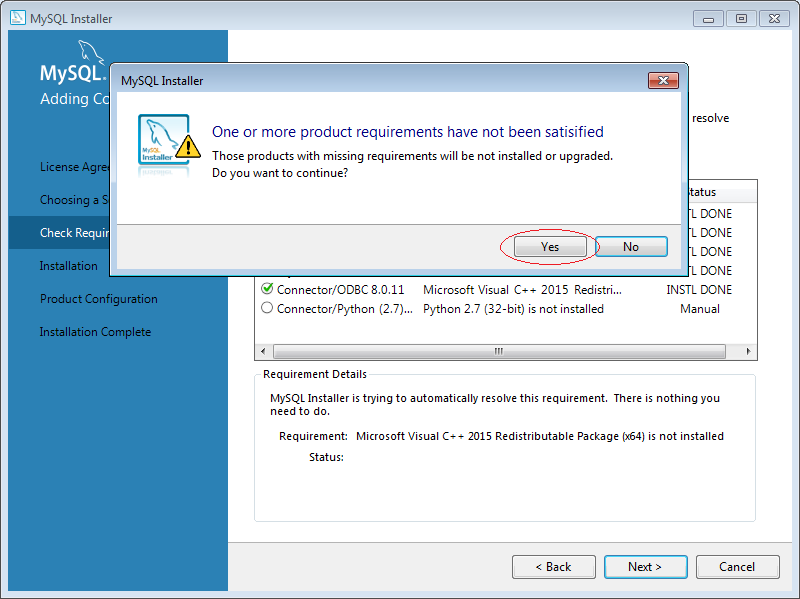Cancel the MySQL installation

[x=737, y=567]
